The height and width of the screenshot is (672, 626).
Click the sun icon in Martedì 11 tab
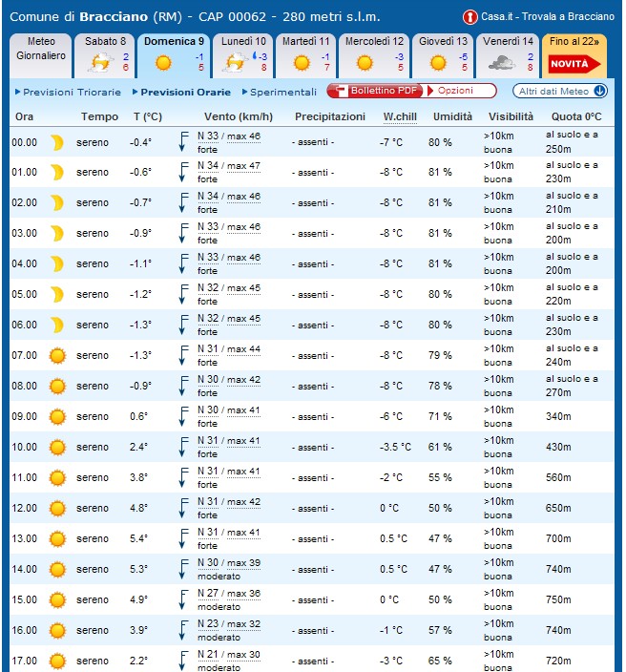(302, 63)
